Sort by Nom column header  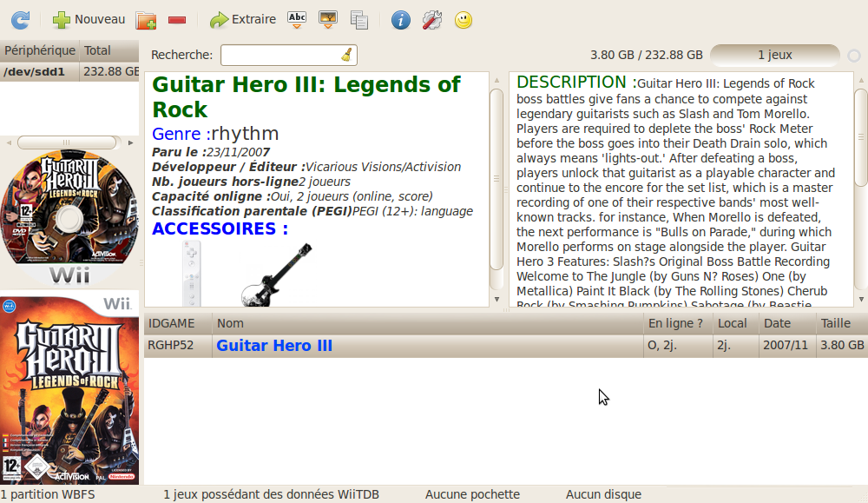(x=427, y=323)
